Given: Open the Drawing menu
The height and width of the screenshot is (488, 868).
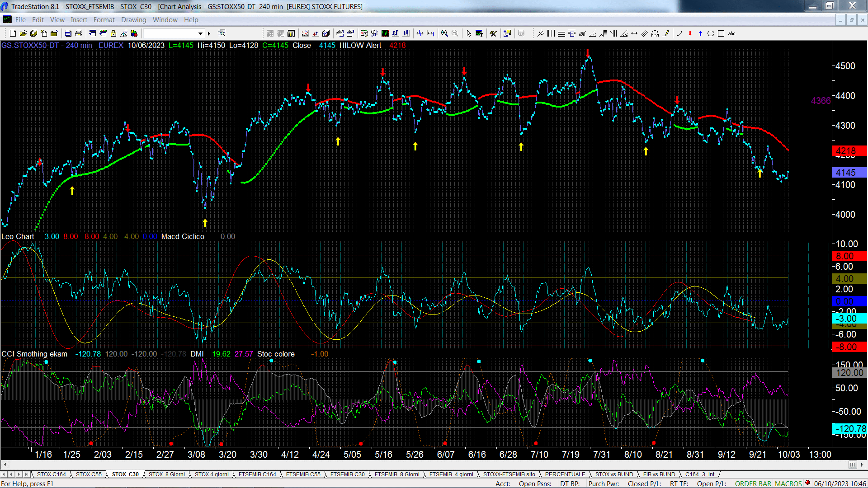Looking at the screenshot, I should click(x=133, y=20).
